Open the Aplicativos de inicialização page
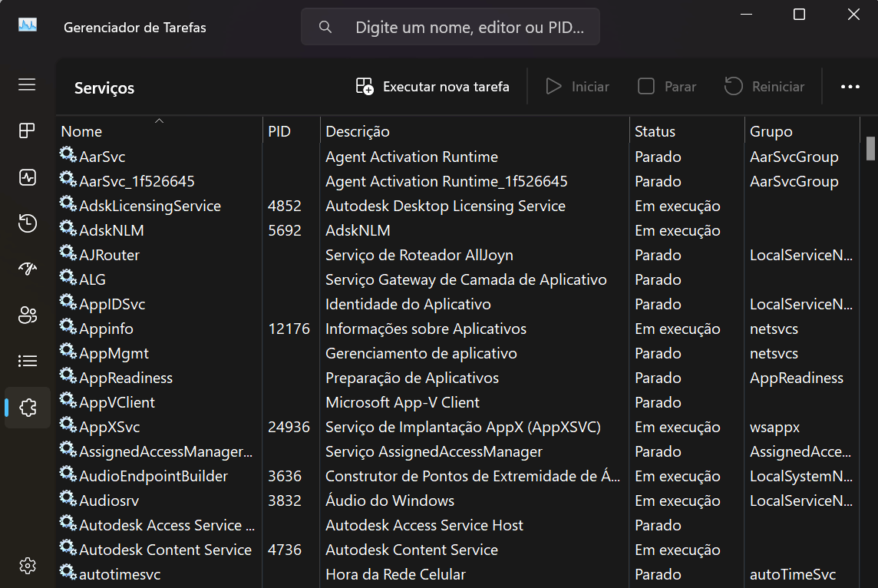 [x=27, y=269]
